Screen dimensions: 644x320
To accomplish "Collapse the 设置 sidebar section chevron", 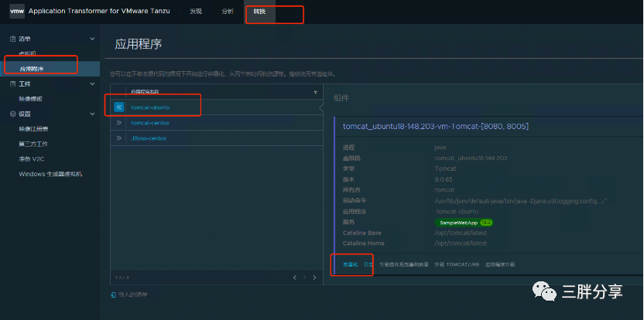I will (x=92, y=114).
